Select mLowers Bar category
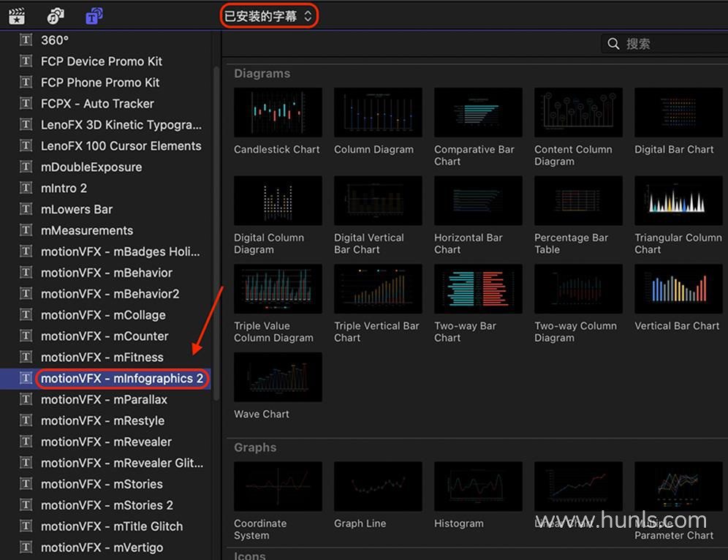The width and height of the screenshot is (728, 560). coord(106,209)
